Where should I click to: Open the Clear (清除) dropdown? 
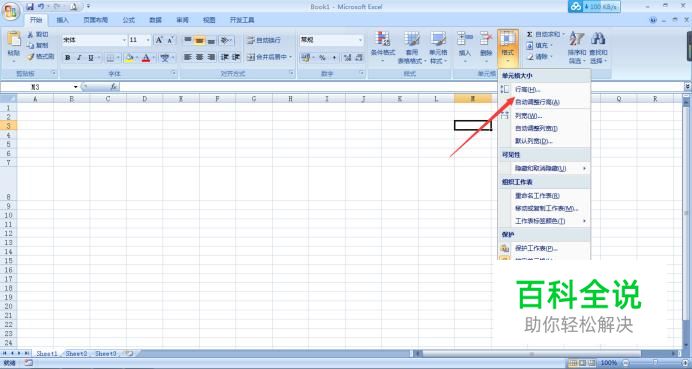pos(539,56)
